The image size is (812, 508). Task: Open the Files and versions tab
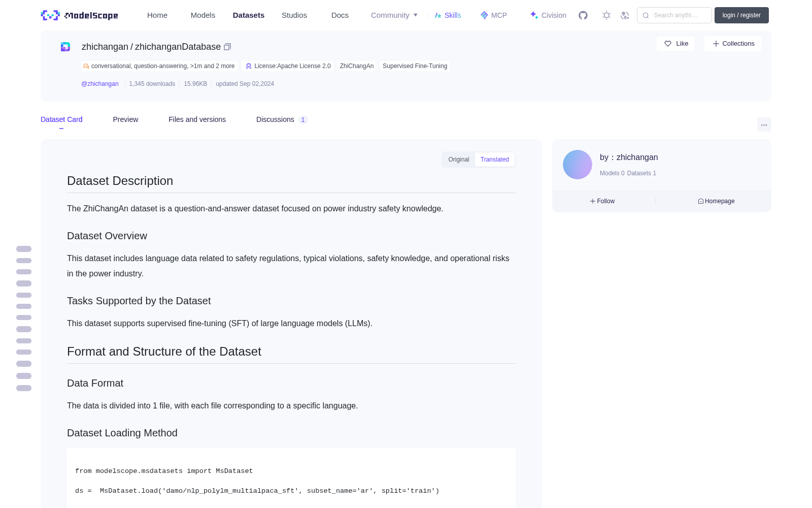point(197,119)
